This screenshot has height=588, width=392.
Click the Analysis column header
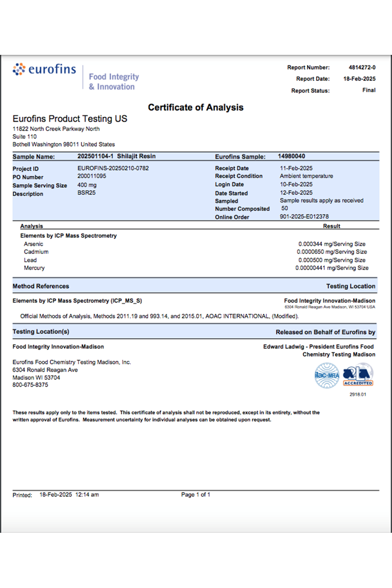(32, 226)
